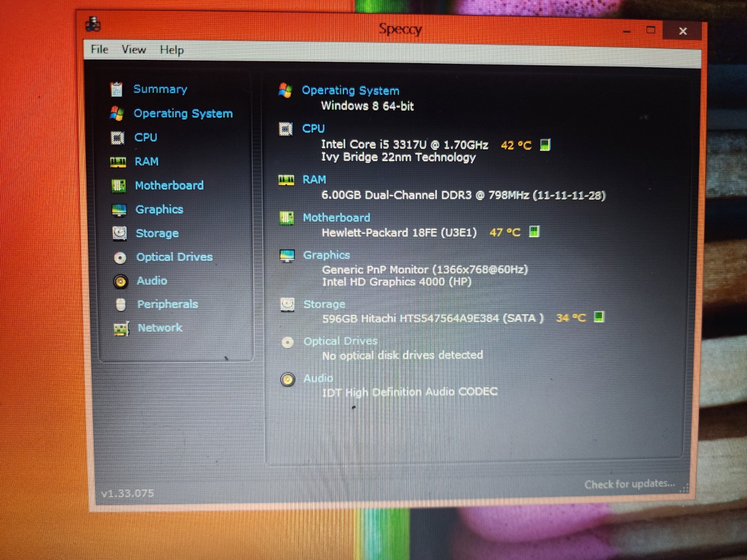
Task: Click 'No optical disk drives detected' text
Action: pos(402,355)
